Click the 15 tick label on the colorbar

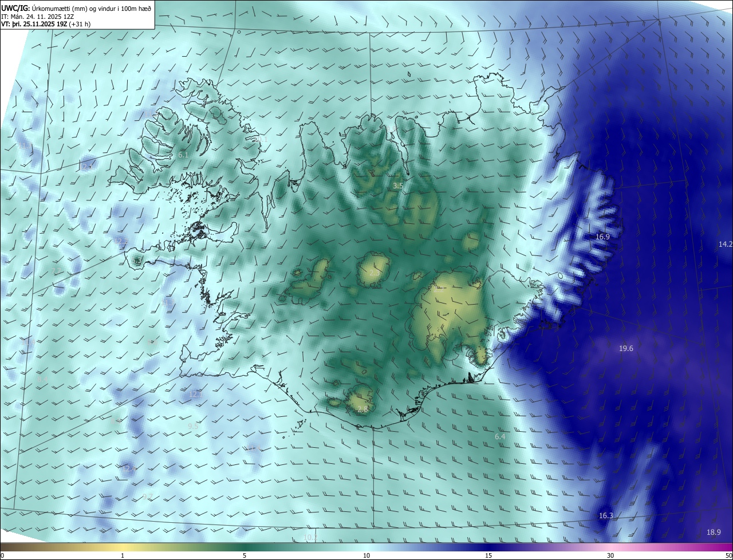(488, 555)
